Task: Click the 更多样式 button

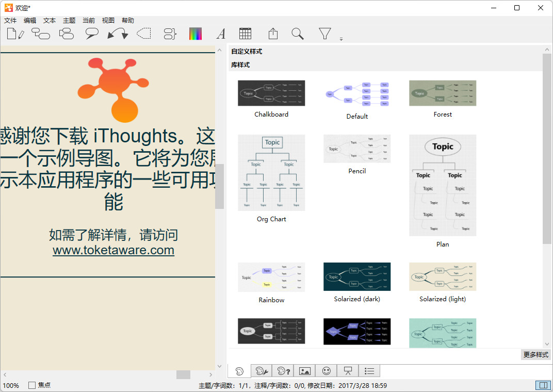Action: tap(535, 355)
